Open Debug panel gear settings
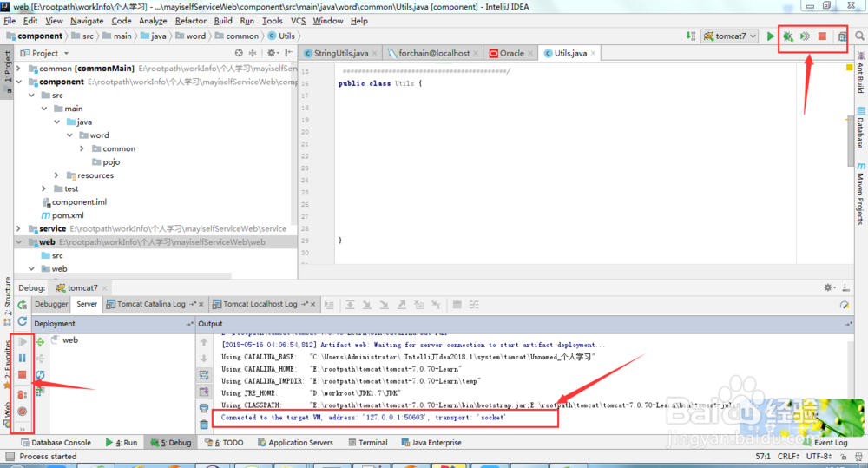868x468 pixels. click(829, 287)
